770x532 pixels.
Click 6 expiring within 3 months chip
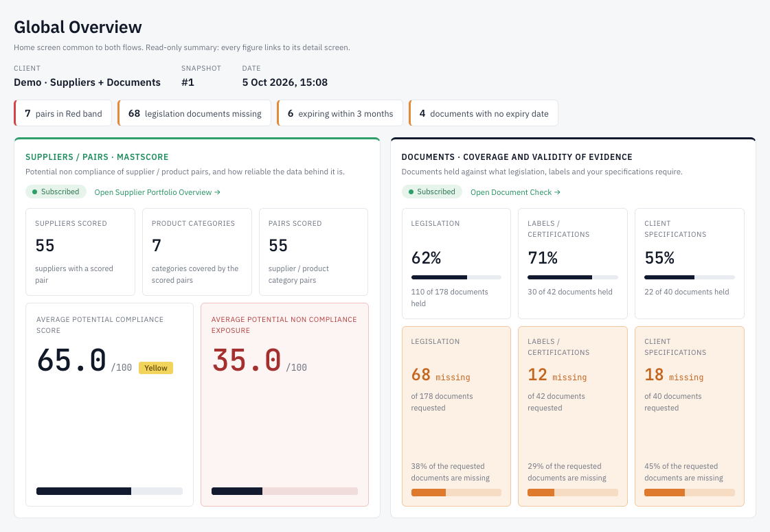pyautogui.click(x=340, y=113)
